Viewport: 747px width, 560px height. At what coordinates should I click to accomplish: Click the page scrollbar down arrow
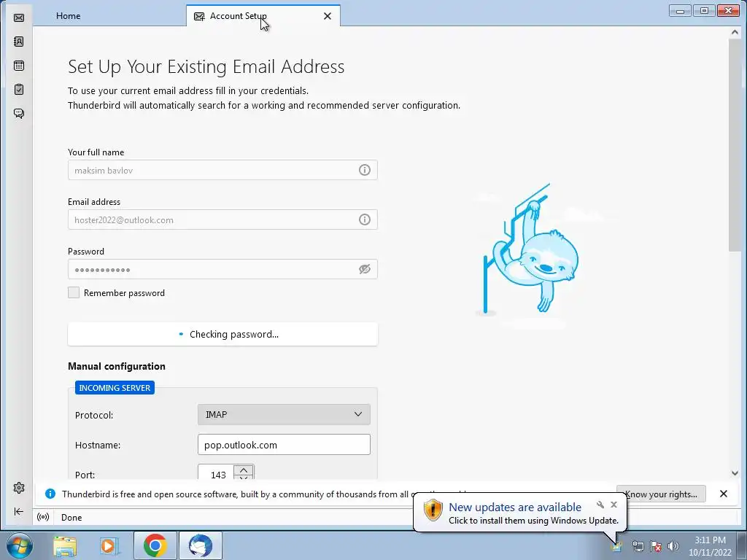[735, 473]
